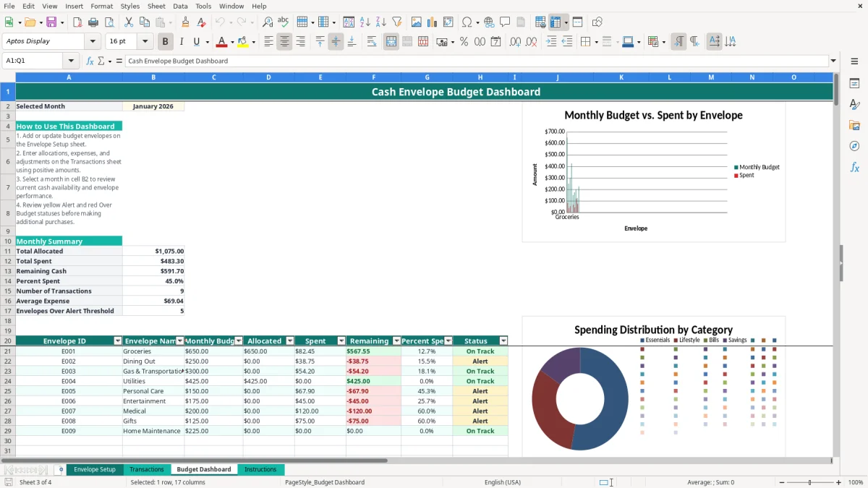
Task: Click the Function Wizard fx icon
Action: [90, 61]
